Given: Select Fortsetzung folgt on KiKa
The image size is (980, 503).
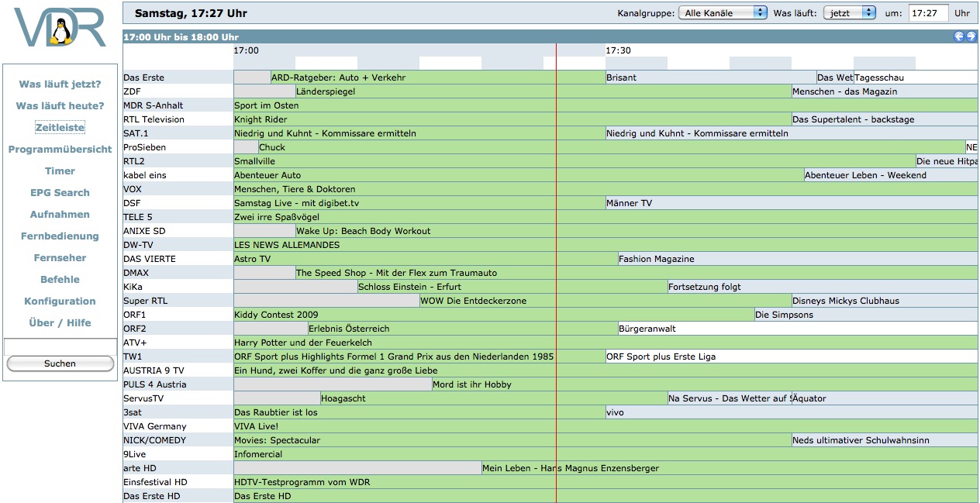Looking at the screenshot, I should coord(823,287).
